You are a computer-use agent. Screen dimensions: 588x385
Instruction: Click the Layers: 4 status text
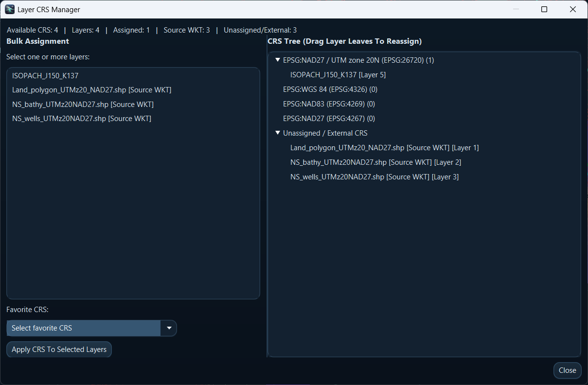coord(86,30)
